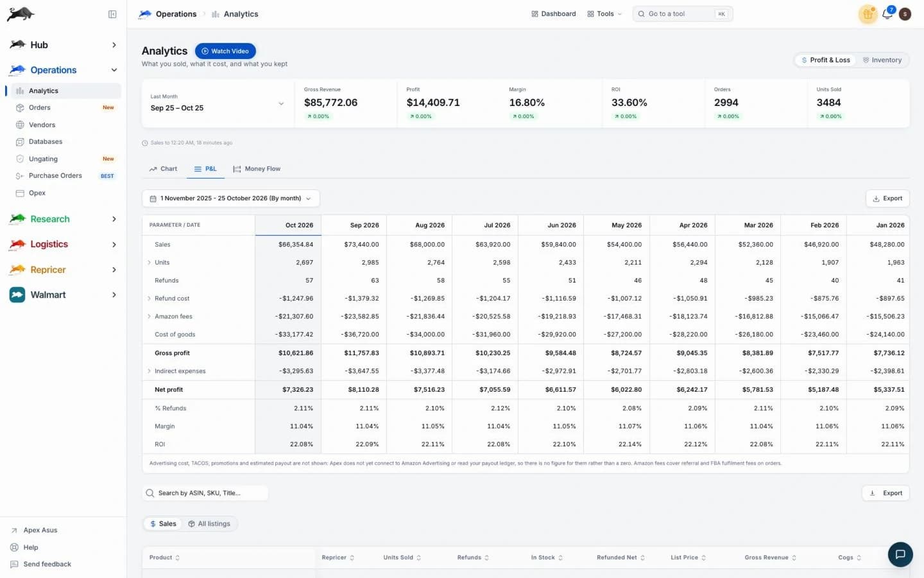The width and height of the screenshot is (924, 578).
Task: Collapse the sidebar panel icon
Action: point(112,14)
